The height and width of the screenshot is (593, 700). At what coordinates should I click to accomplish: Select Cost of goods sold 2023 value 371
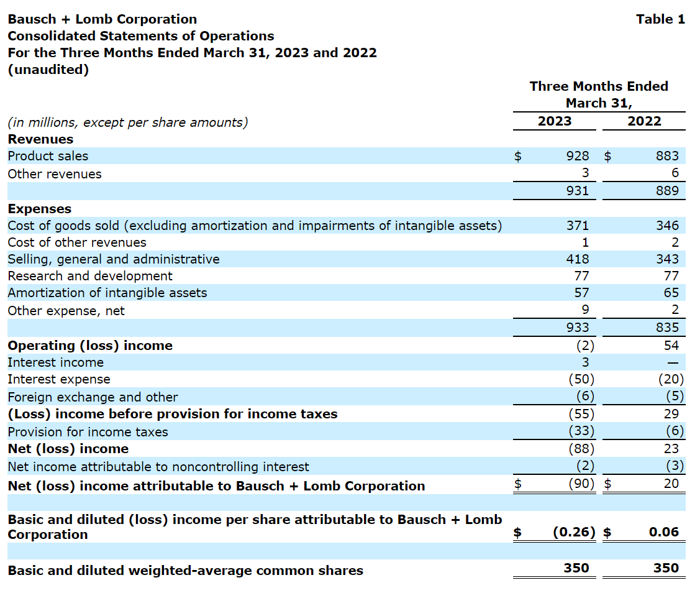(x=578, y=226)
